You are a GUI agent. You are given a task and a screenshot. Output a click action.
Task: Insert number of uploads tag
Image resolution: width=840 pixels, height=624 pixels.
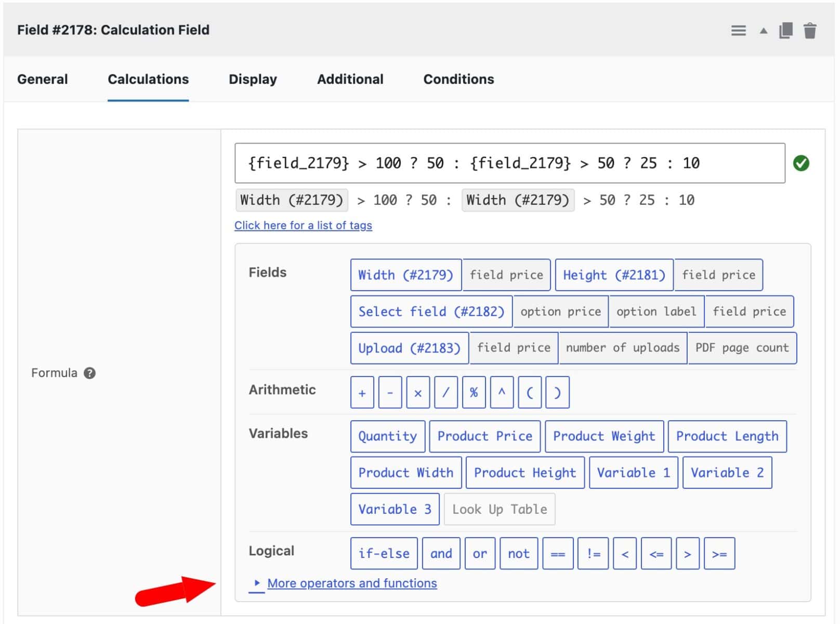(622, 348)
